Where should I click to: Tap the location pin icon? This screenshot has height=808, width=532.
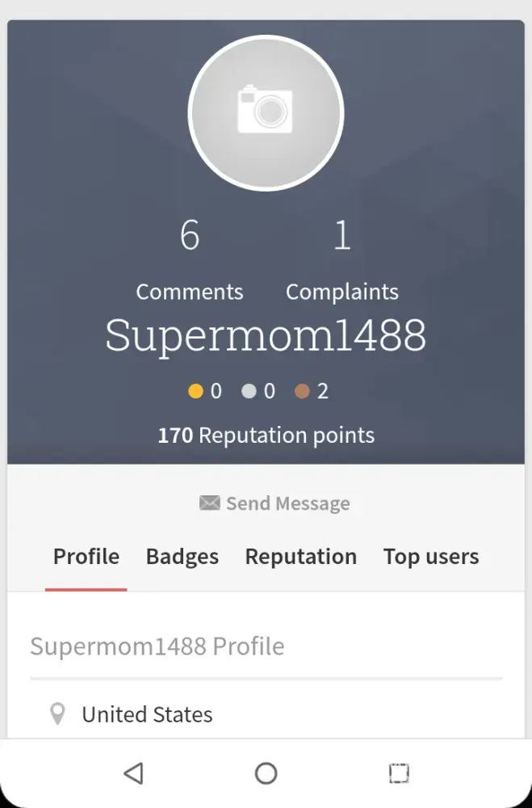click(57, 714)
